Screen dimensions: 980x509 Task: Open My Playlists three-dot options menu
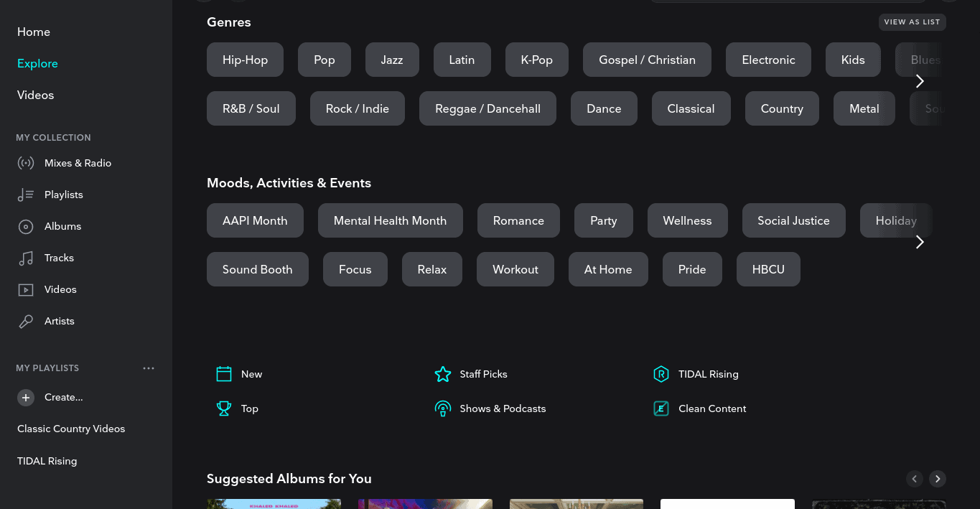149,368
